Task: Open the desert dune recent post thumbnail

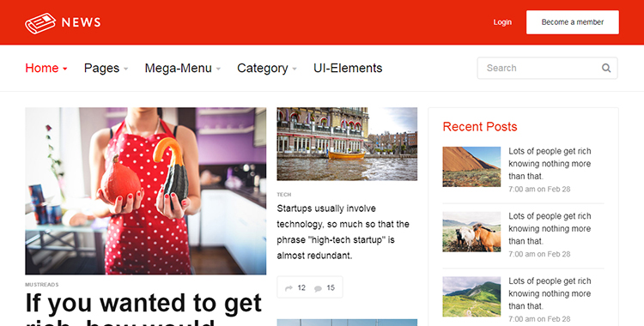Action: [471, 166]
